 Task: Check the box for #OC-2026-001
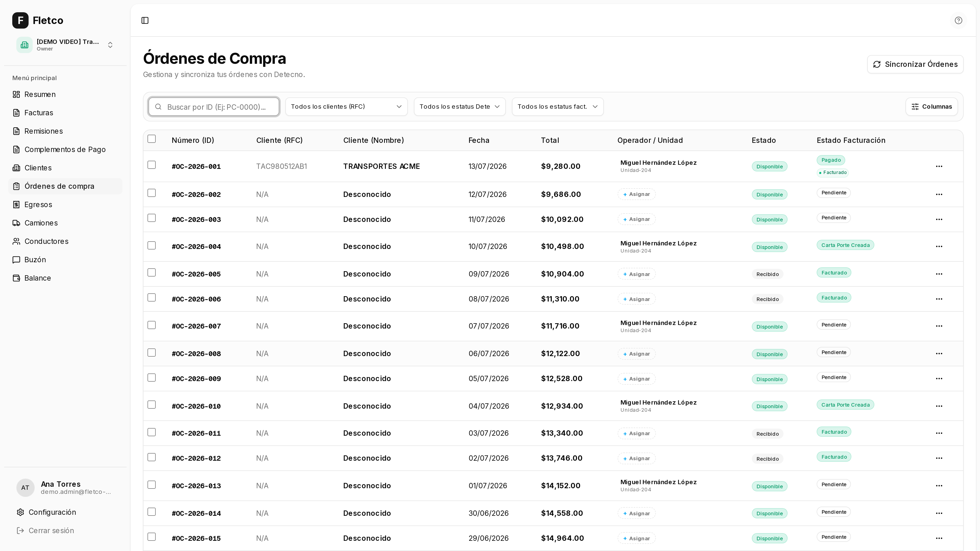pyautogui.click(x=152, y=165)
